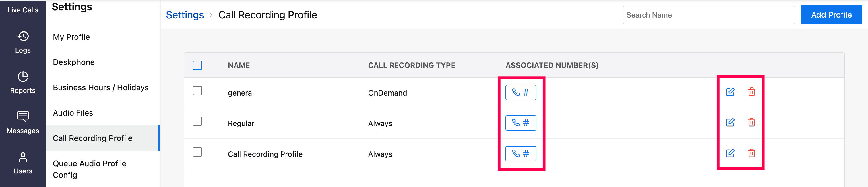Open Users from the sidebar
Screen dimensions: 868x187
click(x=23, y=163)
